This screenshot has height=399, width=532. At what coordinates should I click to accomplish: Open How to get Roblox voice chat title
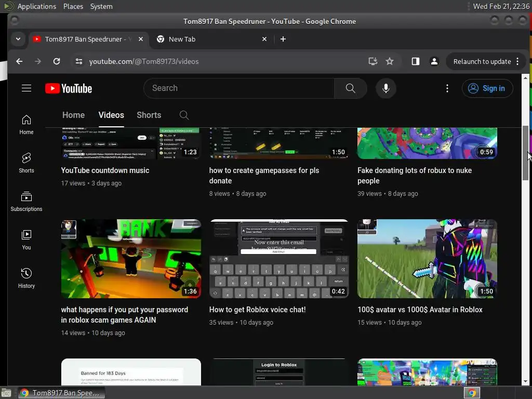[258, 310]
